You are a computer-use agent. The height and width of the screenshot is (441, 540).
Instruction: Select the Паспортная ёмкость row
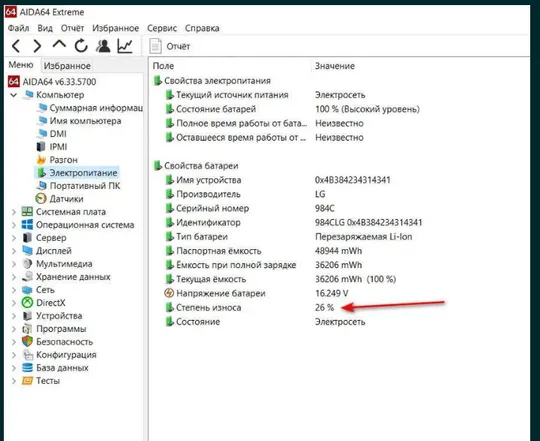pos(263,251)
